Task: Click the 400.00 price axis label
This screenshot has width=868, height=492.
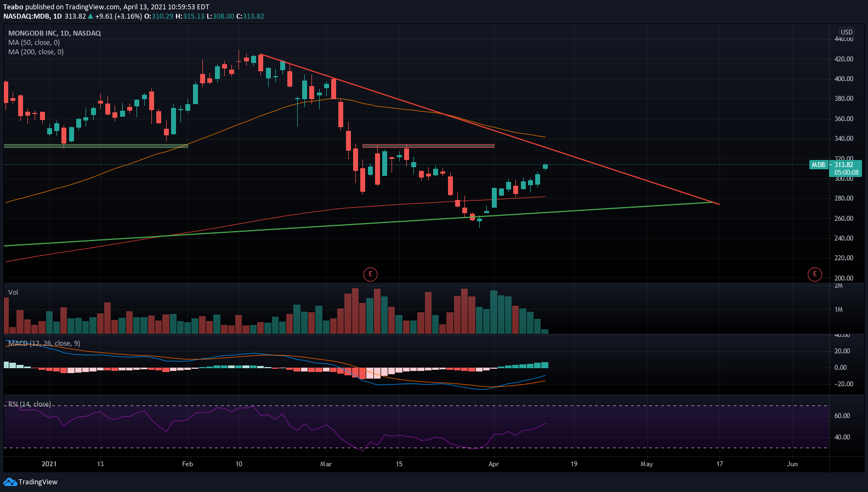Action: point(844,79)
